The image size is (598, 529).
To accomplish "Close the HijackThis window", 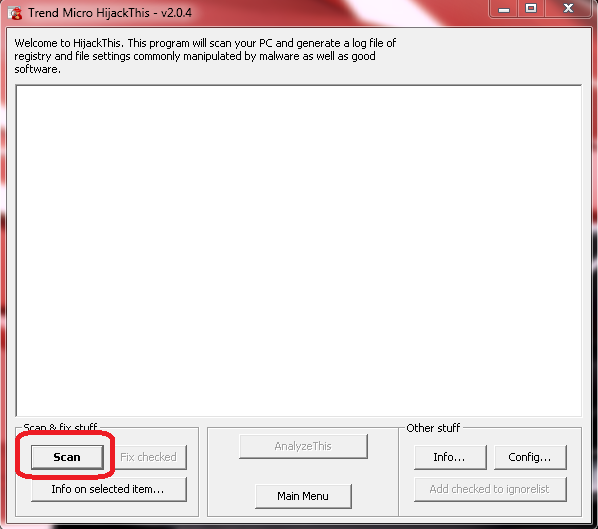I will [568, 9].
